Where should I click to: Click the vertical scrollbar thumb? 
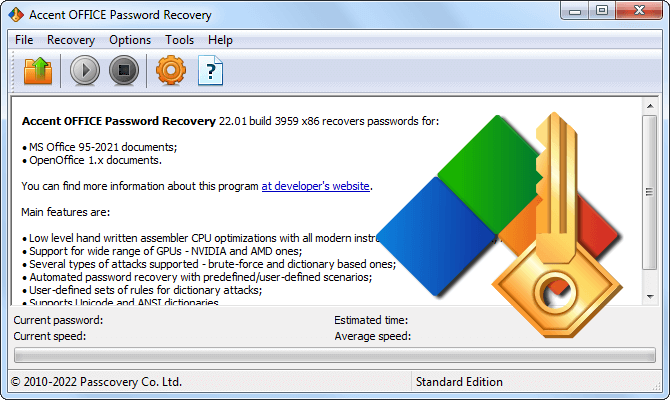[x=650, y=192]
